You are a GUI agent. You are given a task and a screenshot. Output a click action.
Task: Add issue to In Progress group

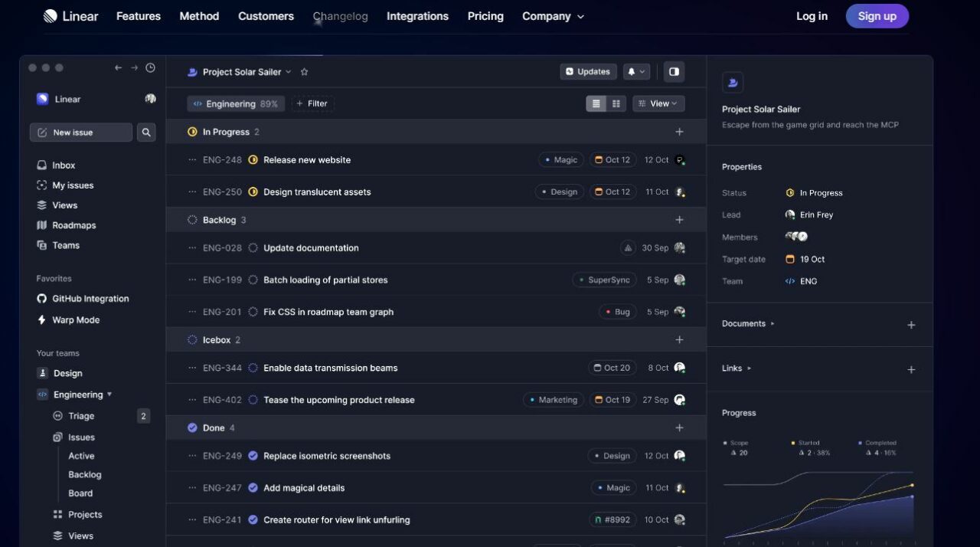(x=679, y=132)
